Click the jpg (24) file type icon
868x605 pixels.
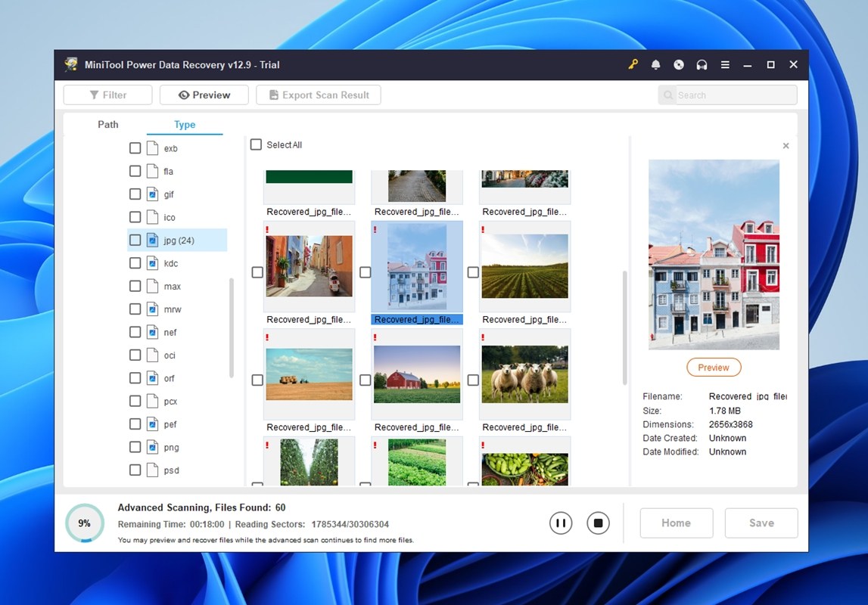coord(152,240)
